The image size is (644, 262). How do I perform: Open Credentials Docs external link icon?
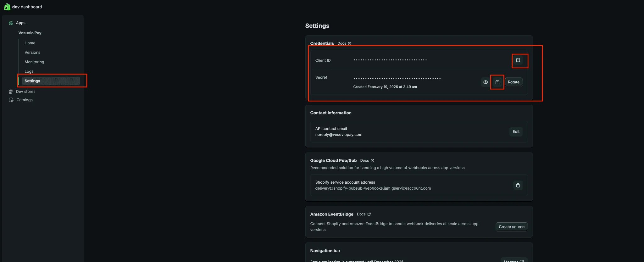pyautogui.click(x=349, y=43)
